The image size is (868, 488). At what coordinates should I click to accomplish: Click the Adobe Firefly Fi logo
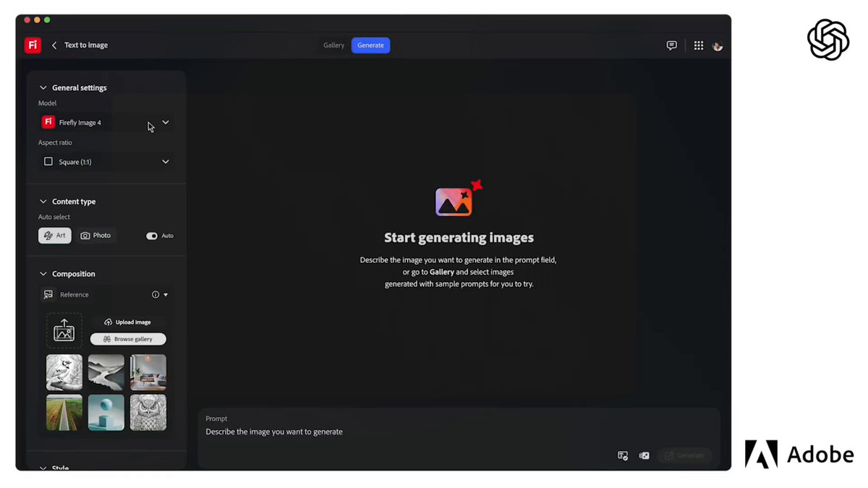coord(33,45)
